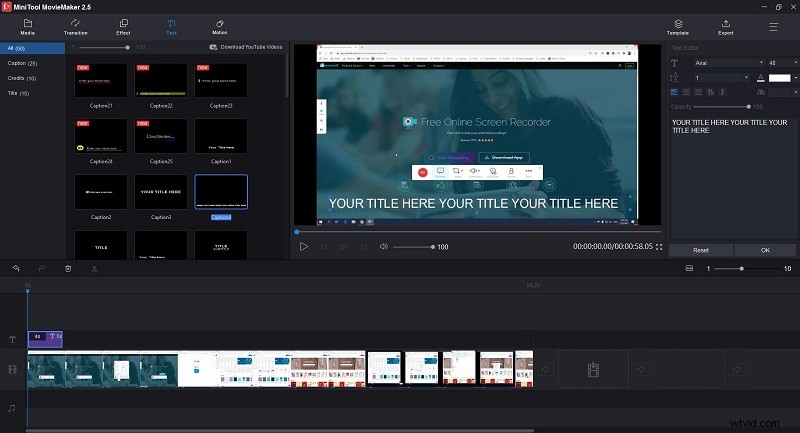This screenshot has height=433, width=800.
Task: Split clip with scissors tool
Action: pyautogui.click(x=94, y=268)
